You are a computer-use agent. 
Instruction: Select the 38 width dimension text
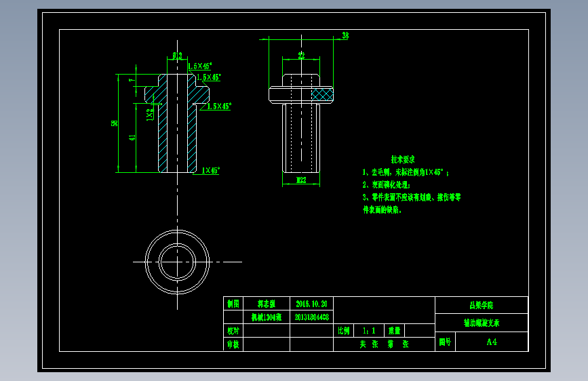point(345,35)
